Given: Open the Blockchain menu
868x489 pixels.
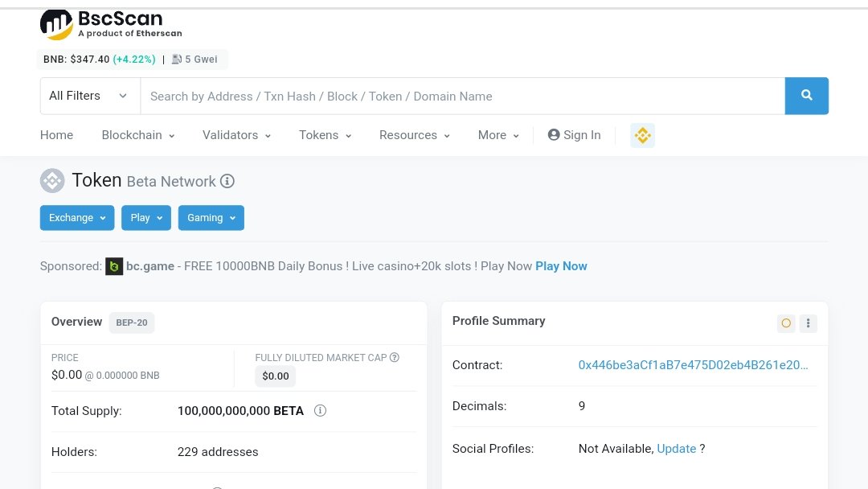Looking at the screenshot, I should [x=132, y=135].
